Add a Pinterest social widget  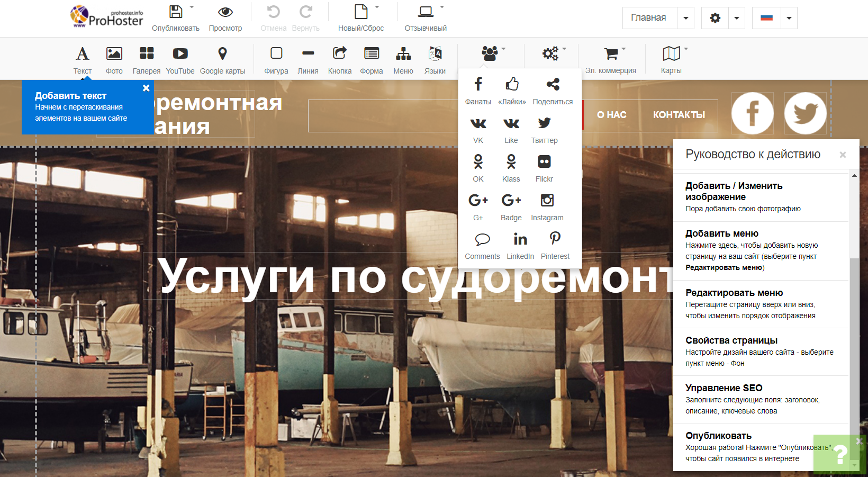click(555, 239)
